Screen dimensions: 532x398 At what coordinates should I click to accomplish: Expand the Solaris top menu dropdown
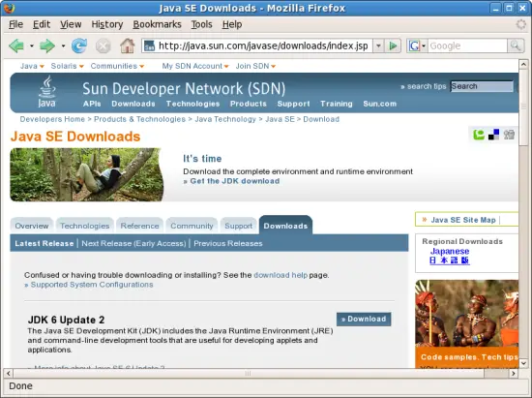(x=81, y=67)
